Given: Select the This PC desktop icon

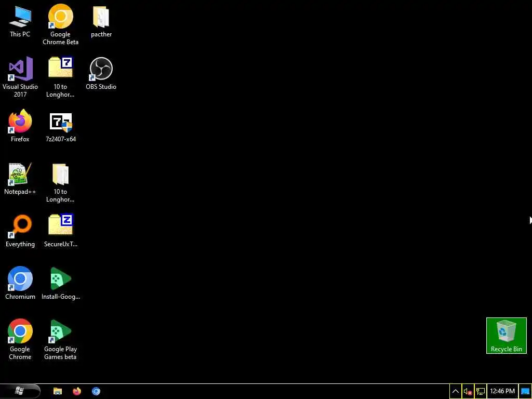Looking at the screenshot, I should pyautogui.click(x=20, y=21).
